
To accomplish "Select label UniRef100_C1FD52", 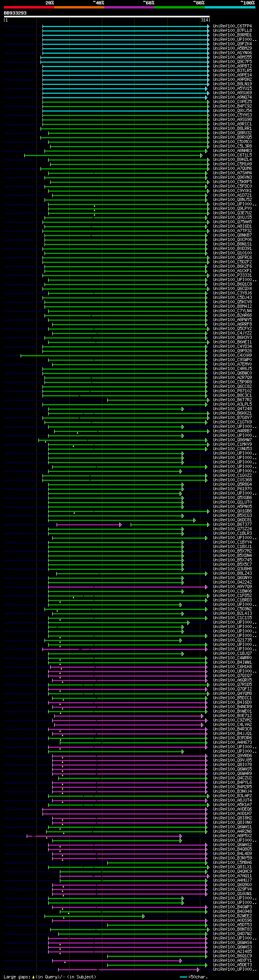I will click(232, 595).
